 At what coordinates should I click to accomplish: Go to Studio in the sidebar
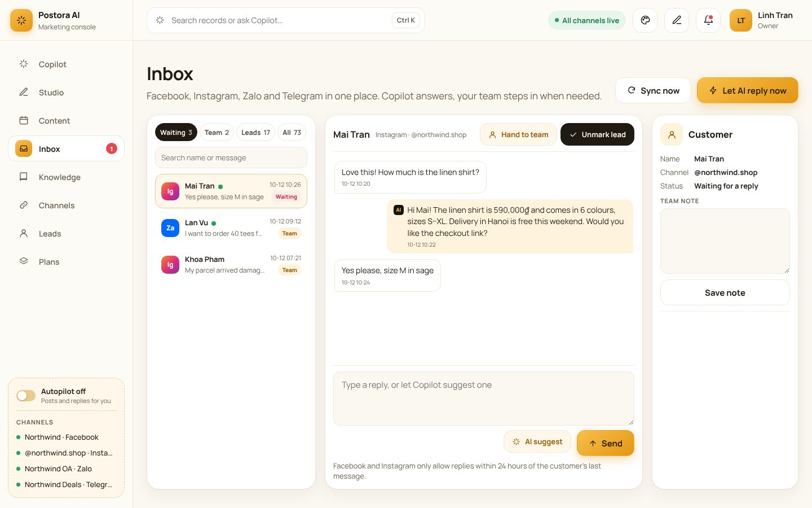pos(67,93)
